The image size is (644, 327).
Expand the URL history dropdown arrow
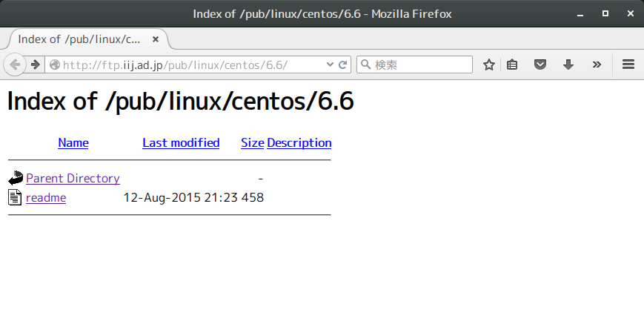click(331, 65)
